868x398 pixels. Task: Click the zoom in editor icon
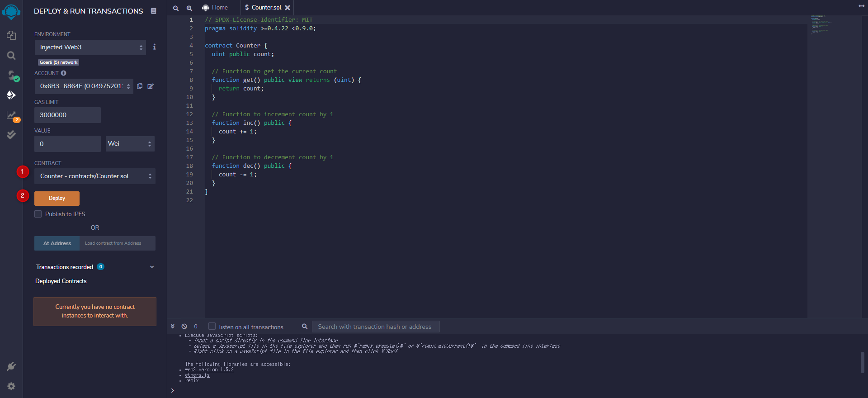[x=189, y=8]
